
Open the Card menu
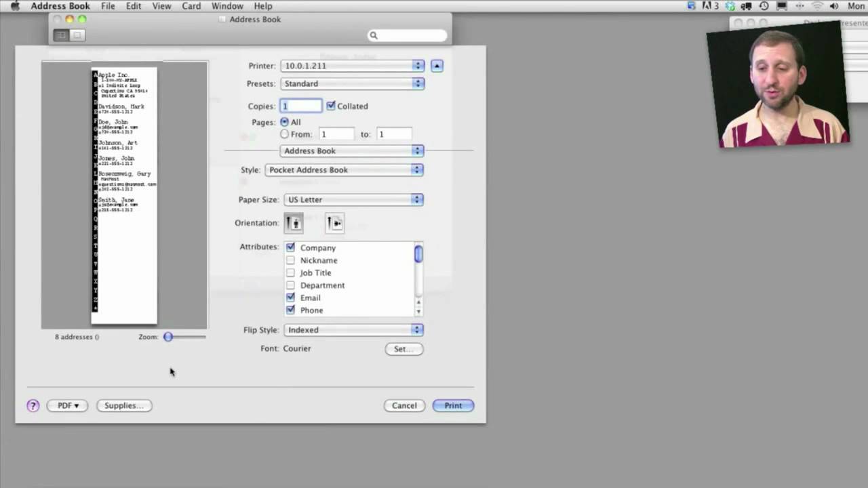pyautogui.click(x=191, y=6)
